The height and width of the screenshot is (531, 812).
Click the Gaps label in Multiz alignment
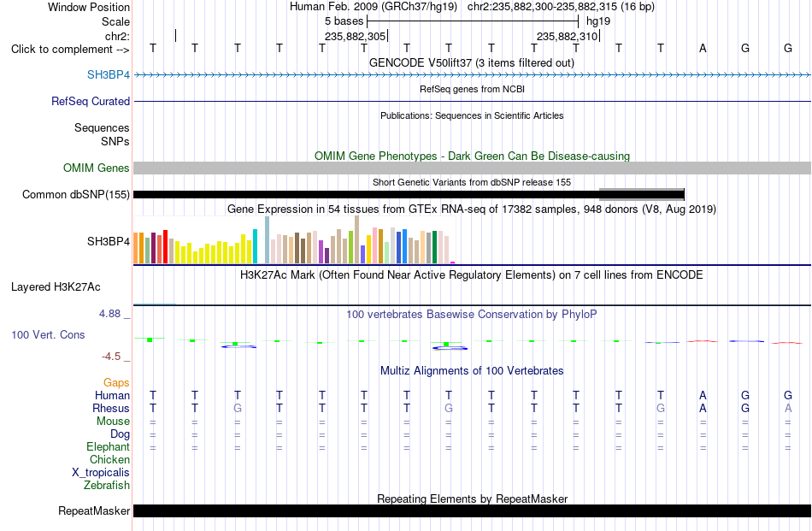click(x=116, y=382)
